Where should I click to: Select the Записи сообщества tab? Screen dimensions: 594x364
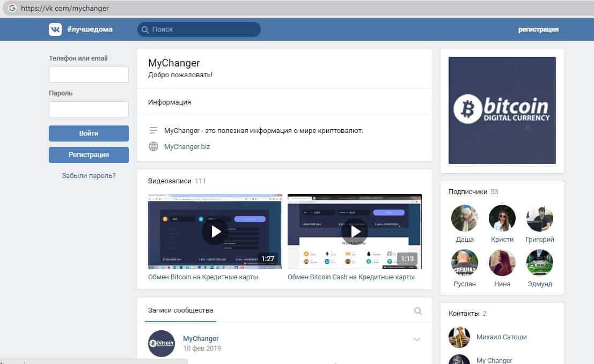pos(181,310)
